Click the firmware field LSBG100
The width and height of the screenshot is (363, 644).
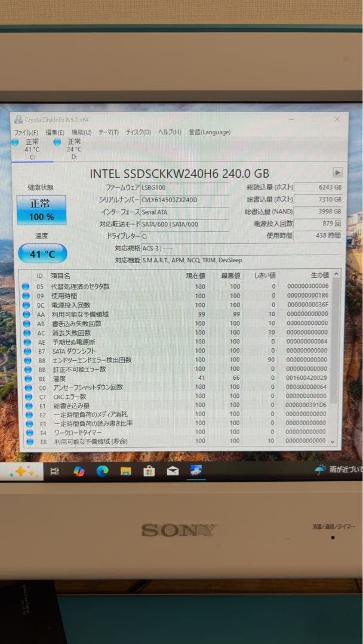[x=184, y=187]
